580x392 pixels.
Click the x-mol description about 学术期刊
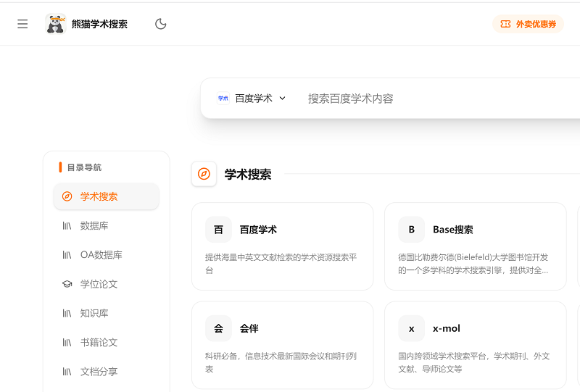[474, 362]
